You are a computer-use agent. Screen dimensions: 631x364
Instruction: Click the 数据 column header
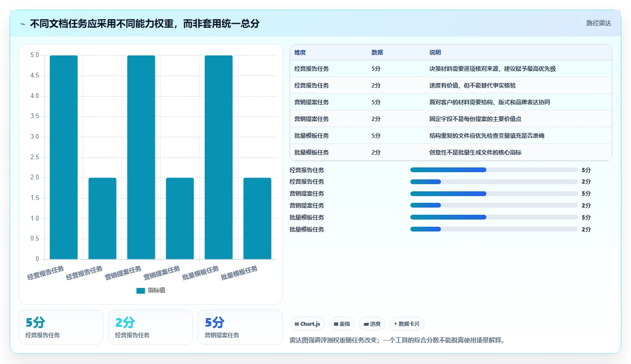(377, 53)
